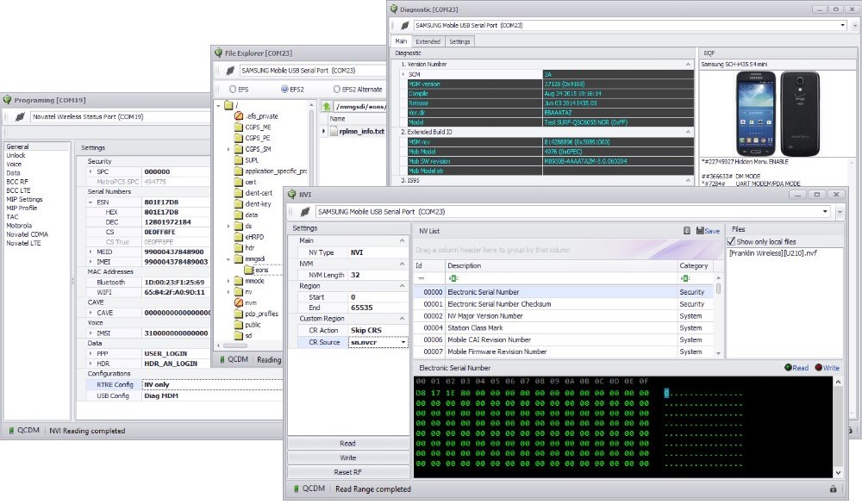The width and height of the screenshot is (862, 504).
Task: Click the Read button in NVI settings
Action: (x=348, y=444)
